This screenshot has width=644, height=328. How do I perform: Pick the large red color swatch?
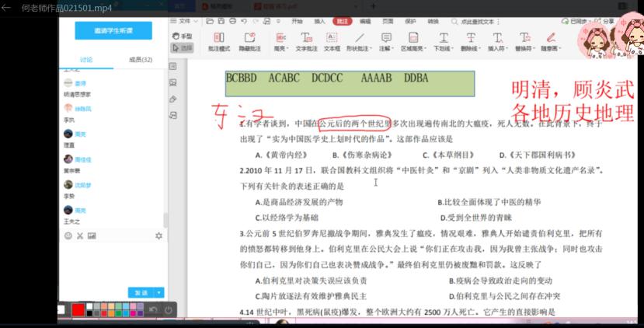(x=78, y=310)
